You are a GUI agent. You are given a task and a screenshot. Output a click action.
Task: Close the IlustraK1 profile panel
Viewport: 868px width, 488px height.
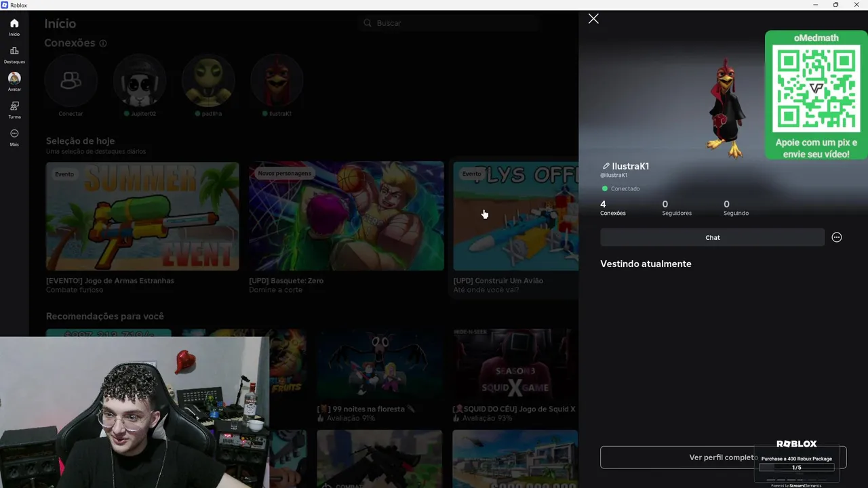click(x=593, y=19)
